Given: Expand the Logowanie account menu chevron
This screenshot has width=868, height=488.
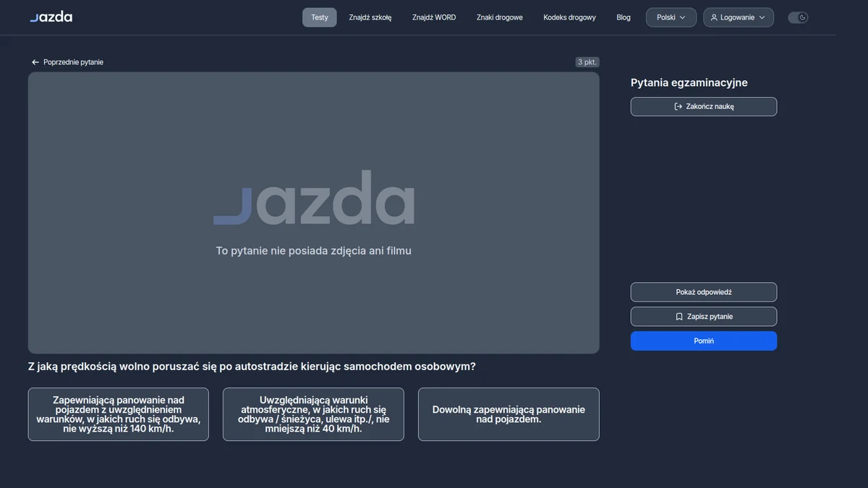Looking at the screenshot, I should coord(762,17).
